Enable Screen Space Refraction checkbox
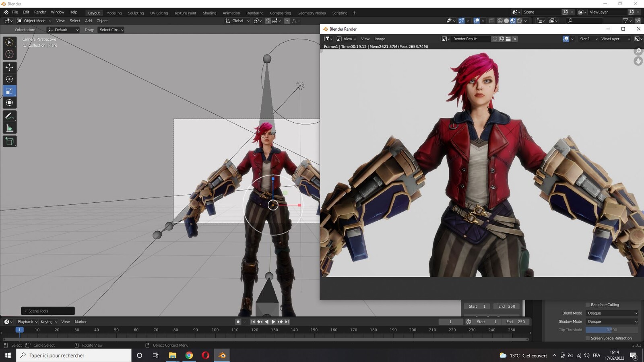644x362 pixels. click(588, 338)
